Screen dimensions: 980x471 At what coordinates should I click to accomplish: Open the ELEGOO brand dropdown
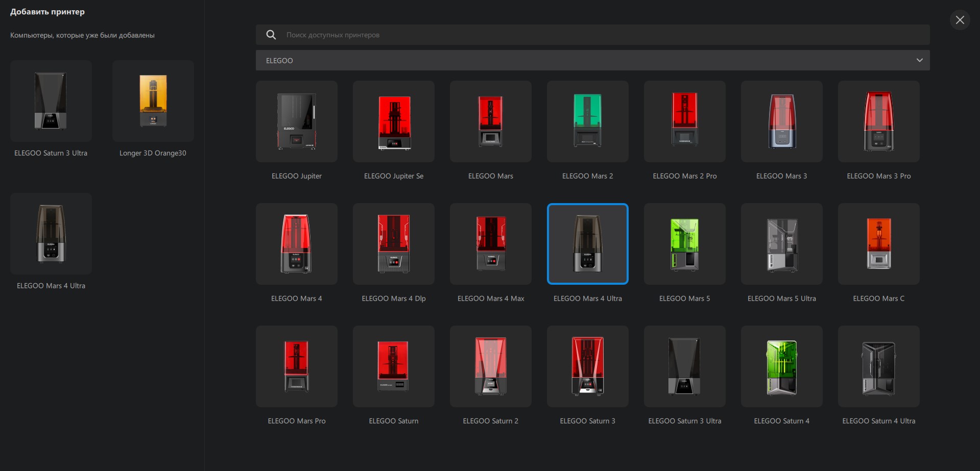tap(592, 60)
